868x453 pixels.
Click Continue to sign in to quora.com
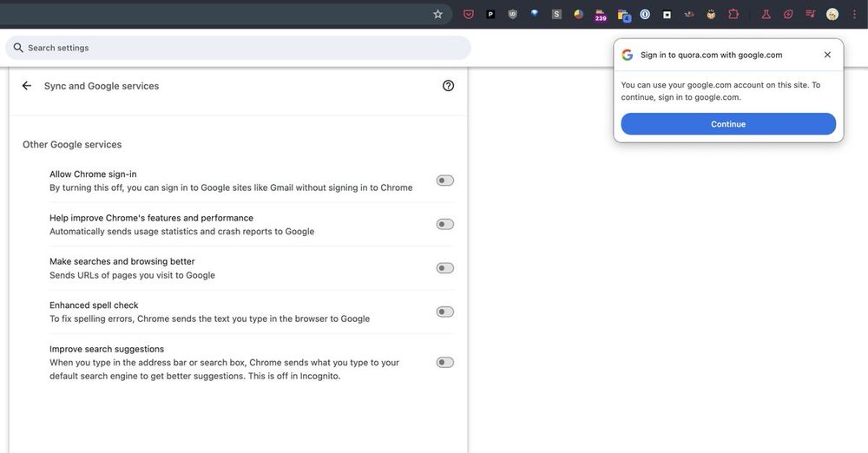(x=728, y=124)
